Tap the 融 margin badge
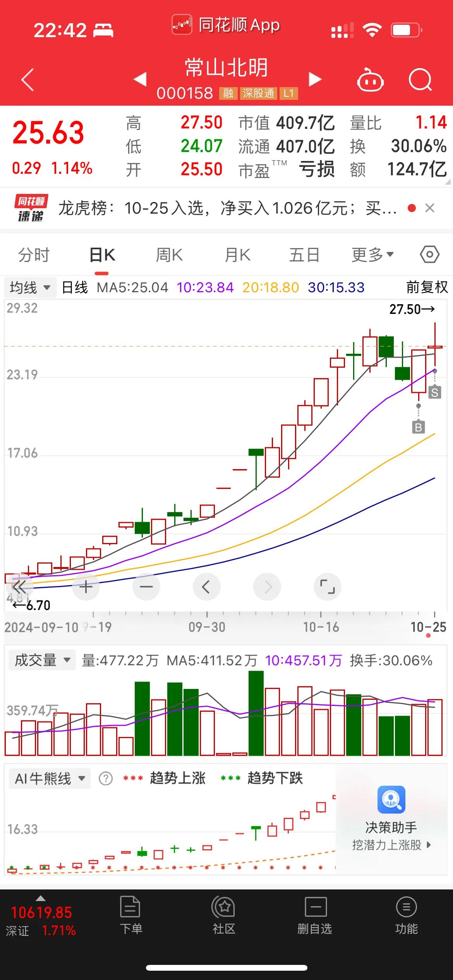Screen dimensions: 453x980 pos(228,93)
